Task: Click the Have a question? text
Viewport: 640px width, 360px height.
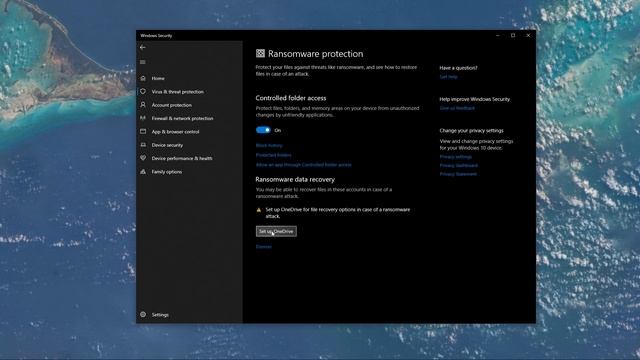Action: [x=458, y=68]
